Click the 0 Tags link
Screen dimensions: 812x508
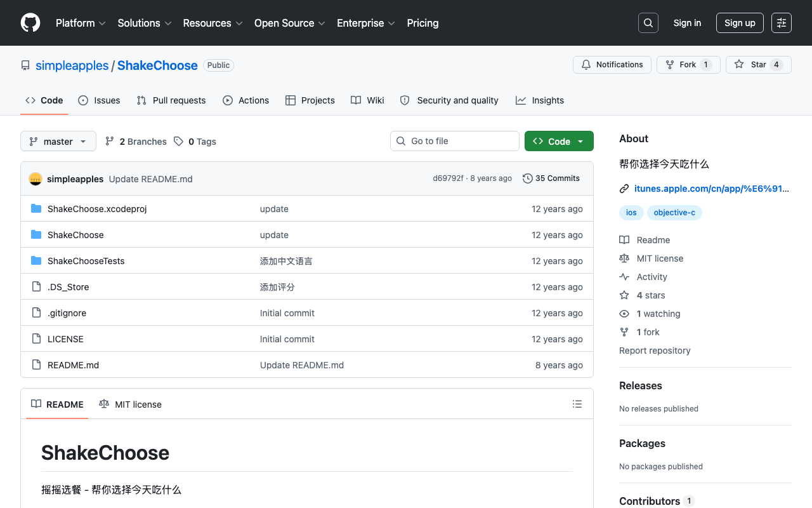point(195,141)
